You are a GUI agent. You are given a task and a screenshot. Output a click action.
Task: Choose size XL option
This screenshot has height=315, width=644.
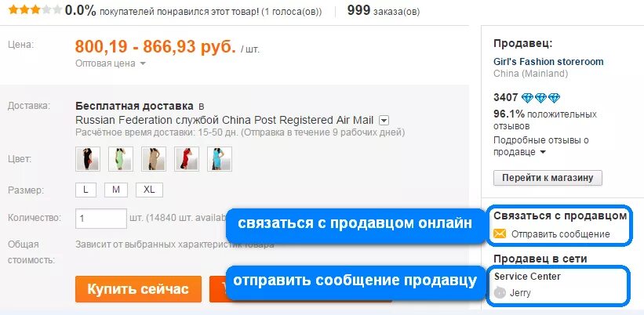(x=150, y=190)
